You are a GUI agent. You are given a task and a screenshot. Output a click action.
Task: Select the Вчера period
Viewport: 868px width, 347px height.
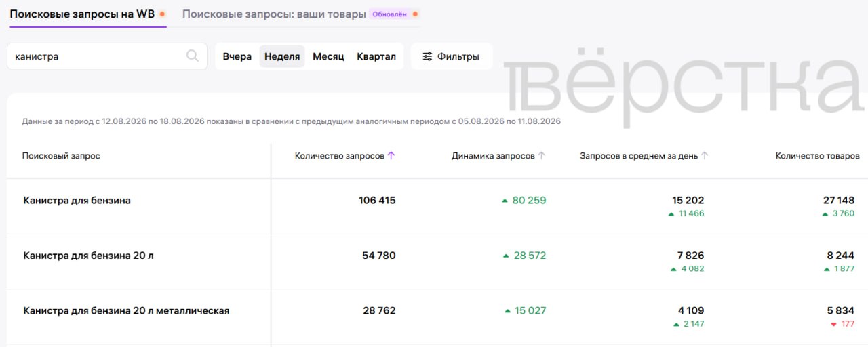coord(237,56)
